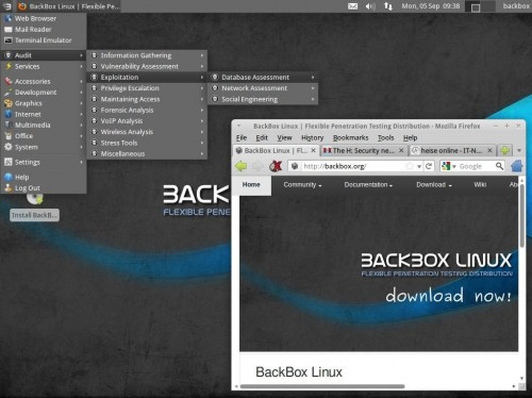Click the volume speaker icon in panel
532x398 pixels.
point(371,6)
